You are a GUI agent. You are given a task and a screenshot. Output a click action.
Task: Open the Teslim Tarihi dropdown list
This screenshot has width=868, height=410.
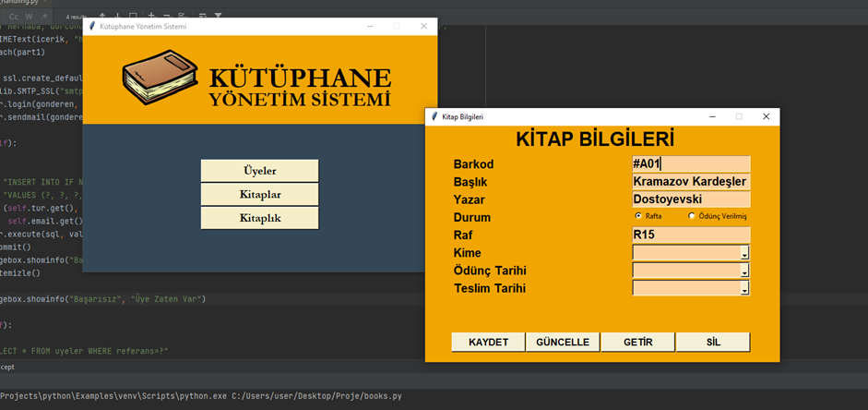point(744,289)
